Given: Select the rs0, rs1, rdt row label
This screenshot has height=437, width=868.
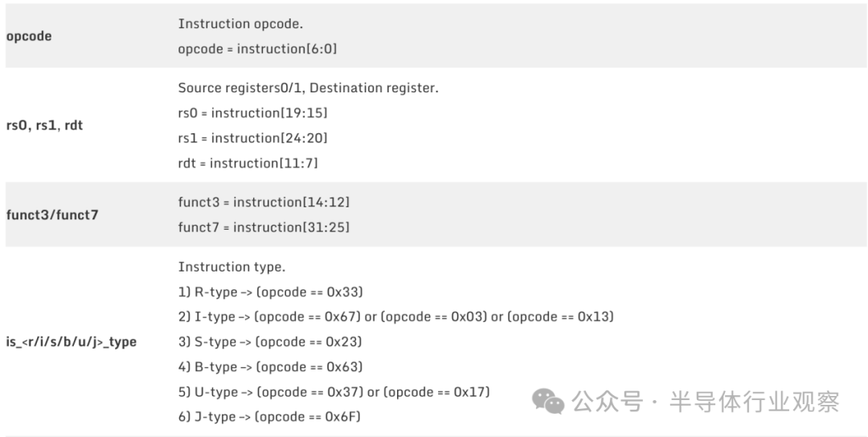Looking at the screenshot, I should click(44, 125).
